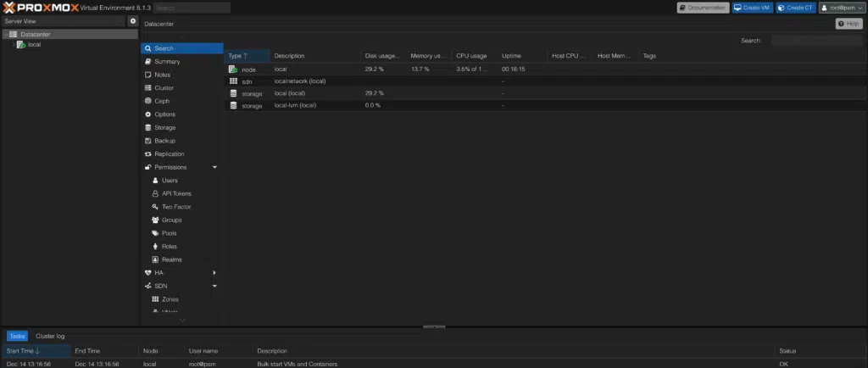Click the Realms address book icon
The height and width of the screenshot is (368, 868).
(156, 259)
